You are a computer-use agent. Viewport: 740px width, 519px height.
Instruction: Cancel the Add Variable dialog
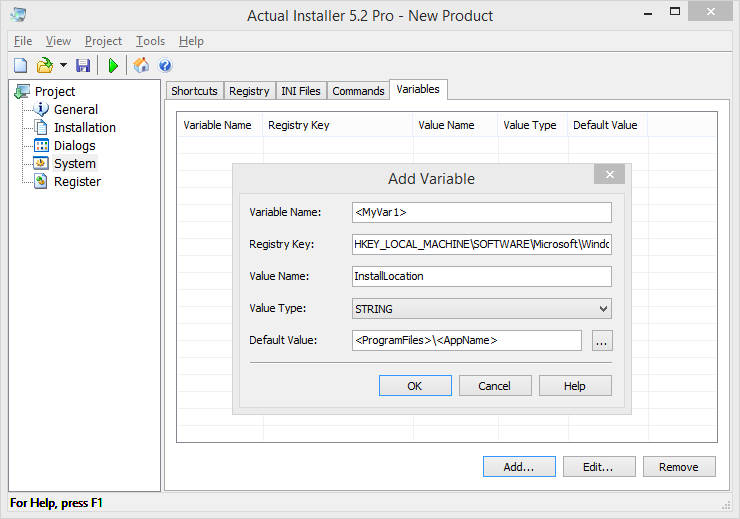pyautogui.click(x=494, y=386)
